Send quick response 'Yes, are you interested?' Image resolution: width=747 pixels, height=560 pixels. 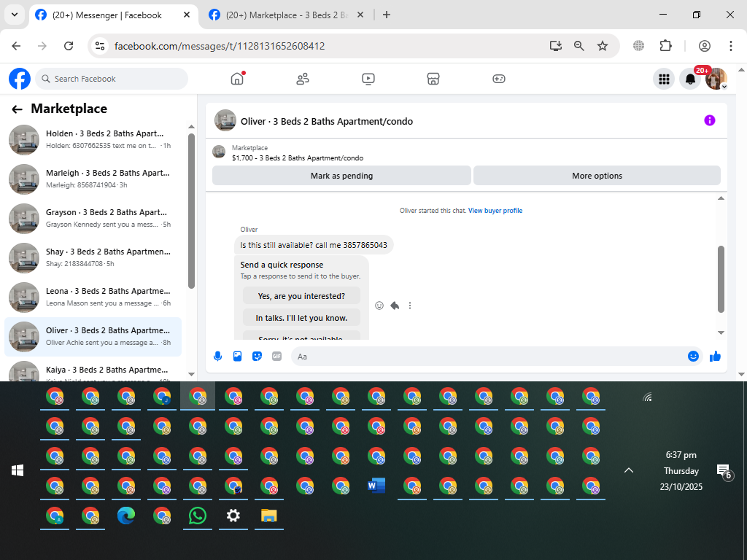301,296
